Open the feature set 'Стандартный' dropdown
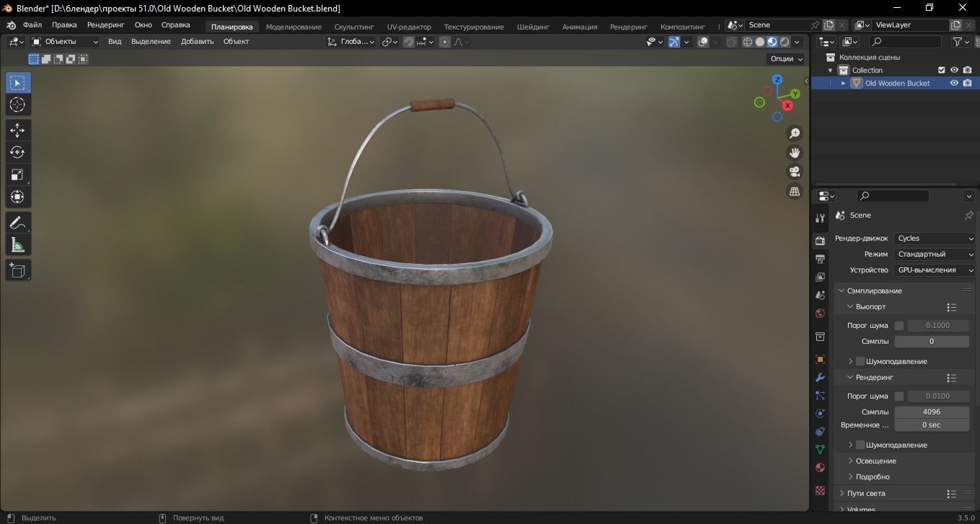 pos(935,254)
